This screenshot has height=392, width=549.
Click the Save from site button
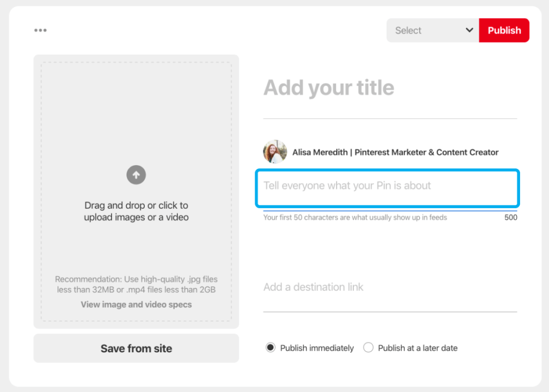click(136, 349)
